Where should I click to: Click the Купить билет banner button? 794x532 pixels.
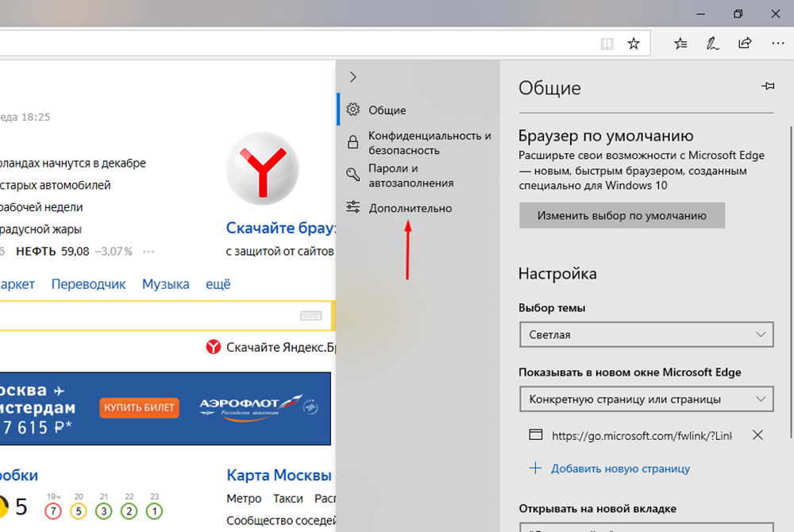pos(140,408)
